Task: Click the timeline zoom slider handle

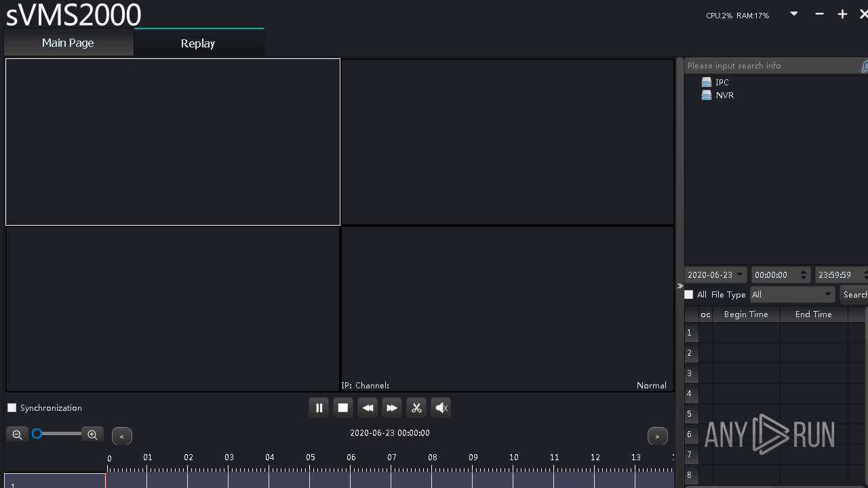Action: pos(37,434)
